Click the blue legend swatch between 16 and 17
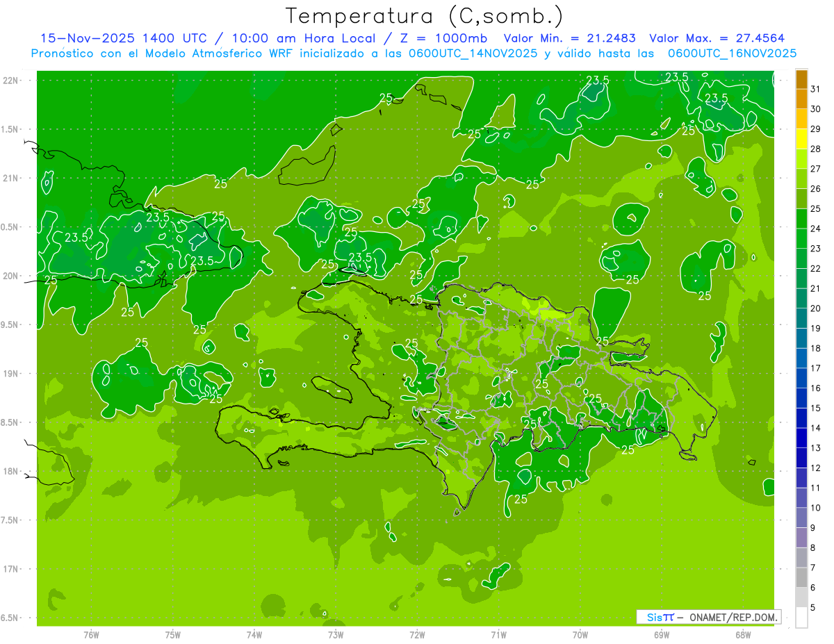The image size is (834, 644). point(801,378)
